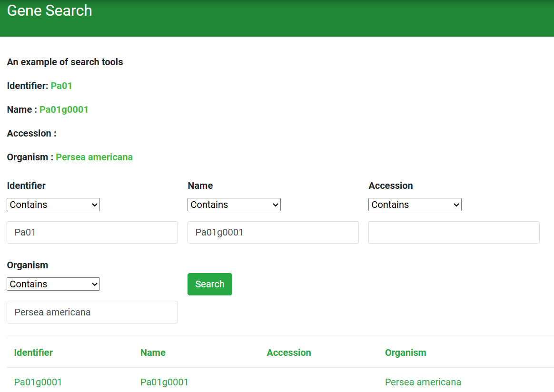Expand the Name filter condition dropdown

pos(234,205)
